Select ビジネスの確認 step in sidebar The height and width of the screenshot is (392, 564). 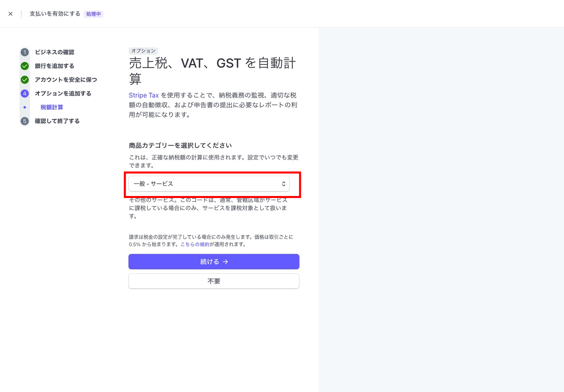[54, 52]
